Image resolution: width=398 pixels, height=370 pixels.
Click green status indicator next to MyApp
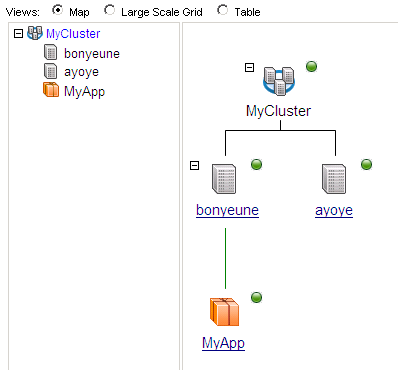pyautogui.click(x=256, y=297)
